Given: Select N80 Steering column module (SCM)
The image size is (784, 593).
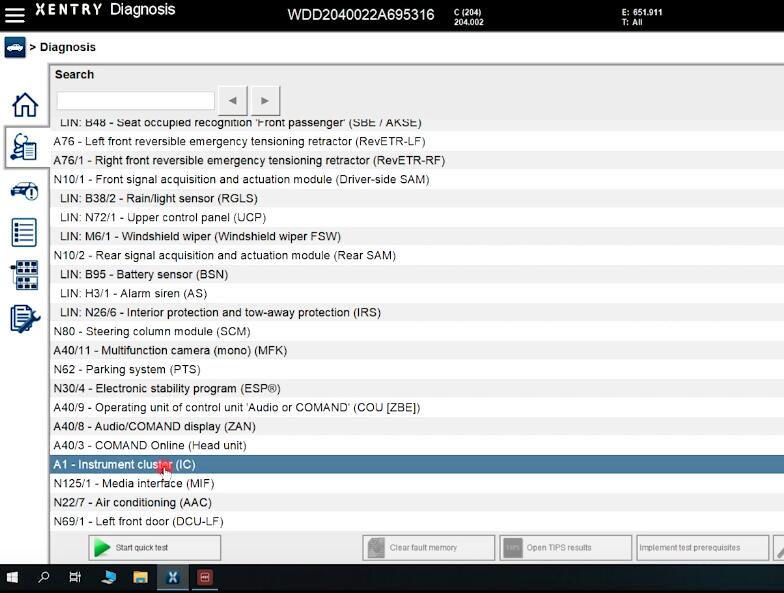Looking at the screenshot, I should point(417,332).
